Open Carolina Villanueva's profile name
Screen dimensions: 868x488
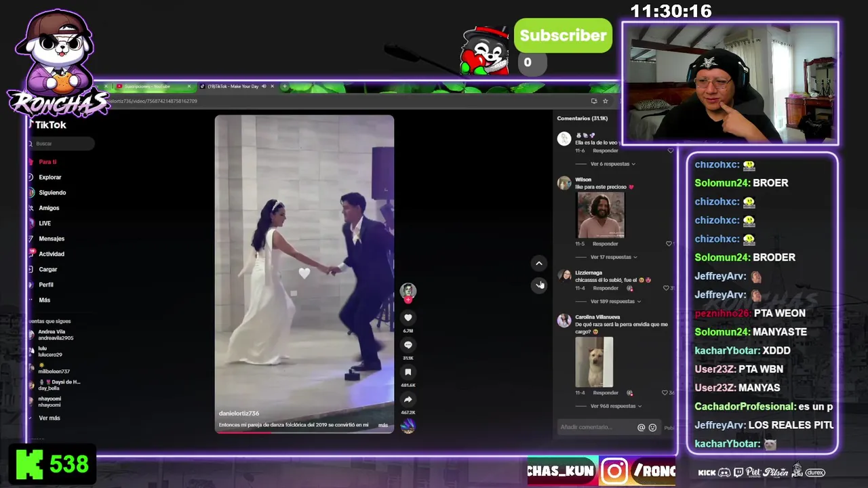click(597, 317)
